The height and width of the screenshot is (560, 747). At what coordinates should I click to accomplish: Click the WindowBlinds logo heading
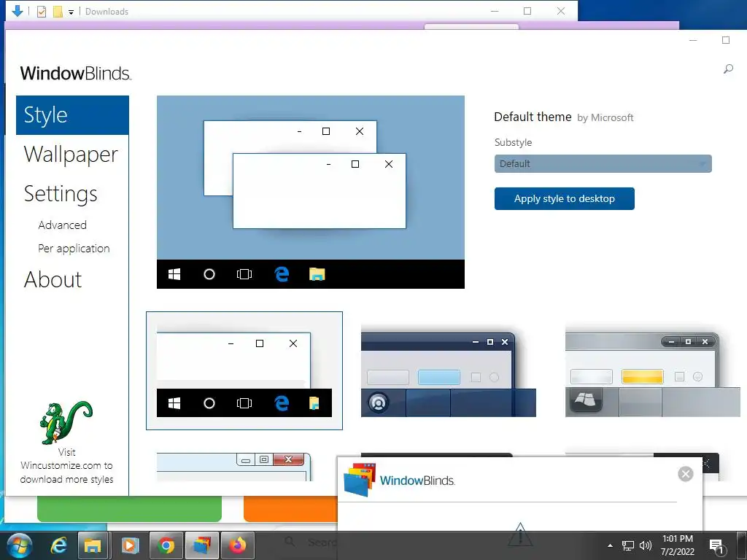tap(76, 74)
